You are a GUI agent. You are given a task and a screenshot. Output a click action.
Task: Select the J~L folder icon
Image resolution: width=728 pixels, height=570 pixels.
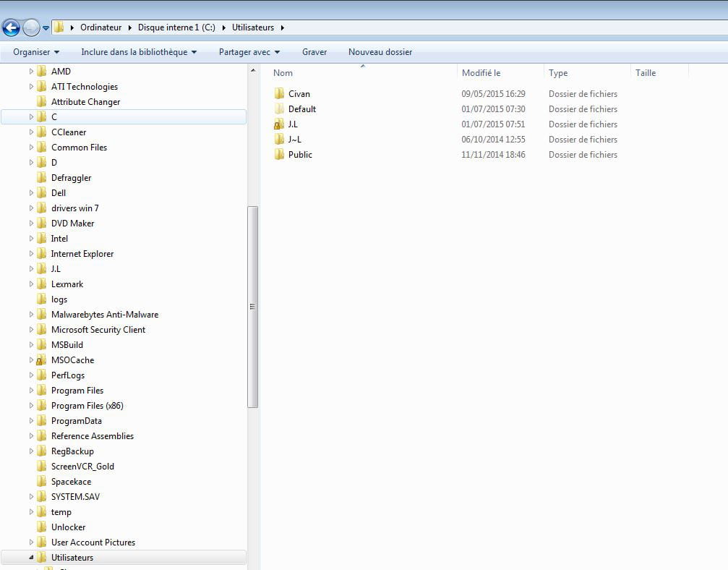pos(279,140)
